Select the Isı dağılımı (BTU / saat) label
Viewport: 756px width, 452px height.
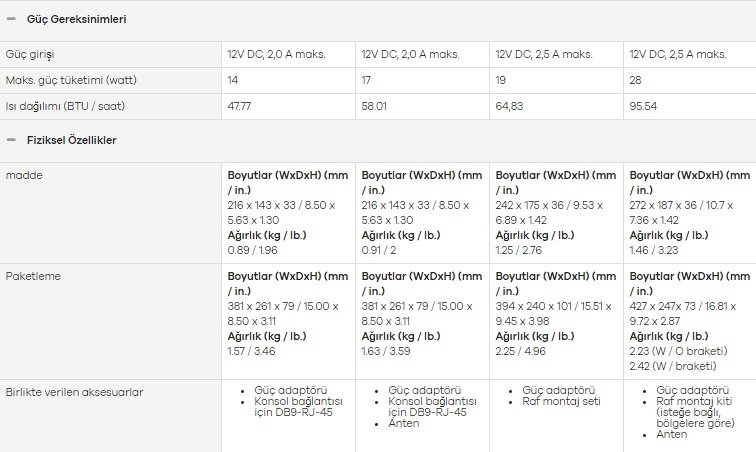click(x=66, y=106)
